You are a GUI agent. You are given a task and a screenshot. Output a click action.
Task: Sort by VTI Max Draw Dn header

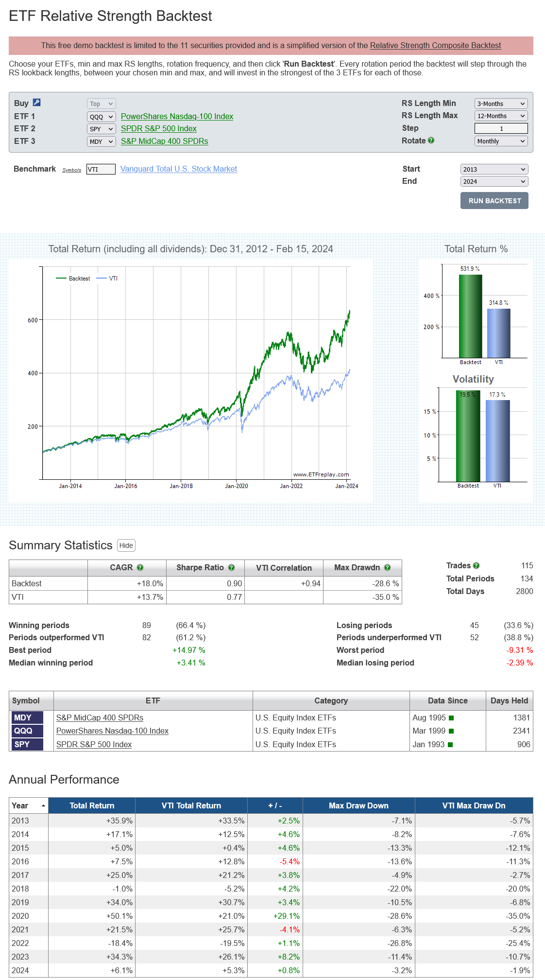474,806
